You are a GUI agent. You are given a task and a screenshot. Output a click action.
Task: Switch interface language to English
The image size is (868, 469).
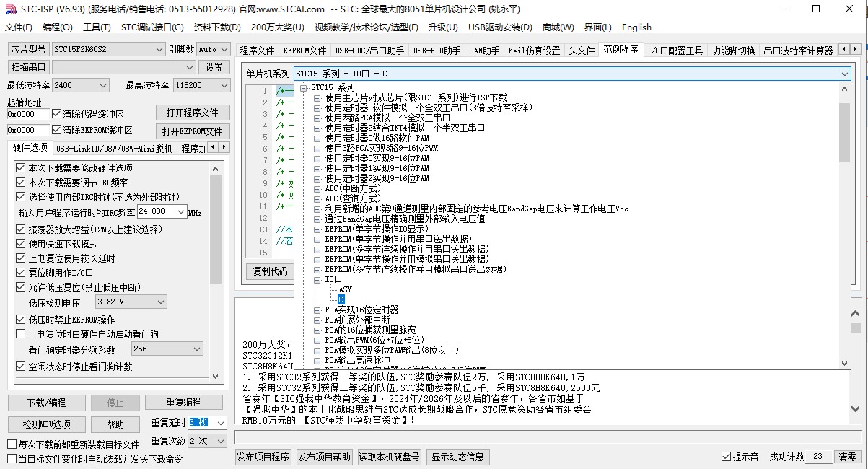[636, 27]
